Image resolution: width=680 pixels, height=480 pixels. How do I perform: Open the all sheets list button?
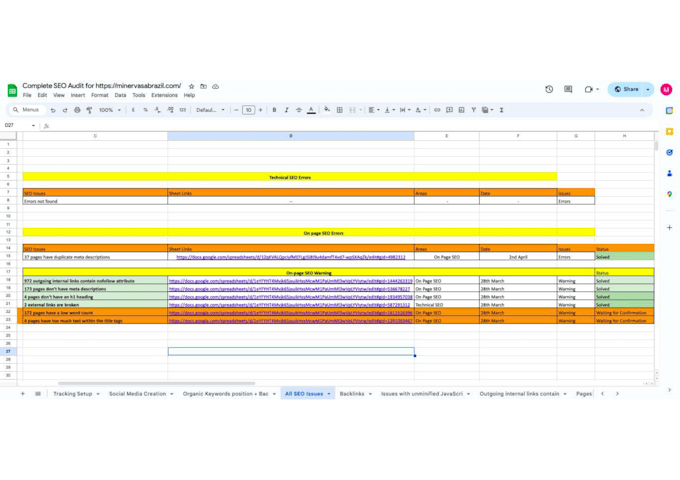coord(38,394)
